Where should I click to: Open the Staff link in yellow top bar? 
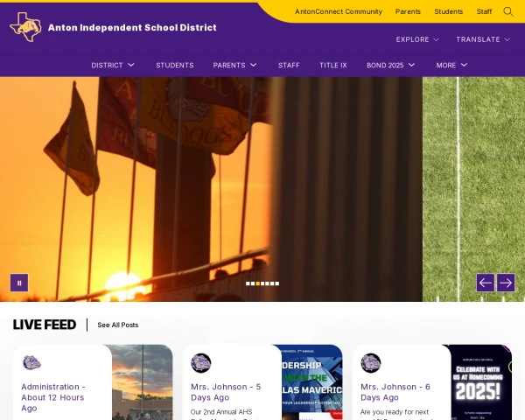tap(484, 11)
